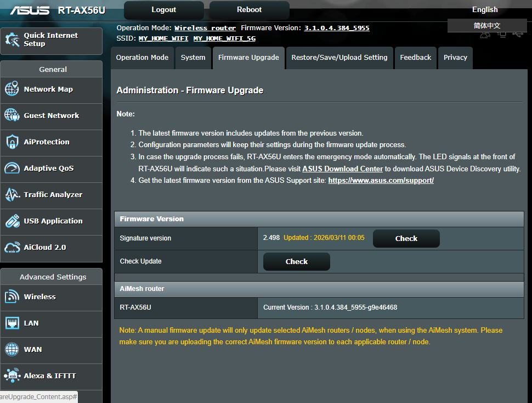
Task: Switch to the Operation Mode tab
Action: click(x=142, y=58)
